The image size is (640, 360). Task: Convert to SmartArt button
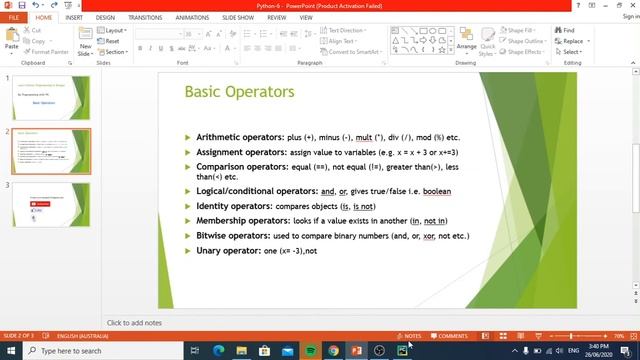351,52
